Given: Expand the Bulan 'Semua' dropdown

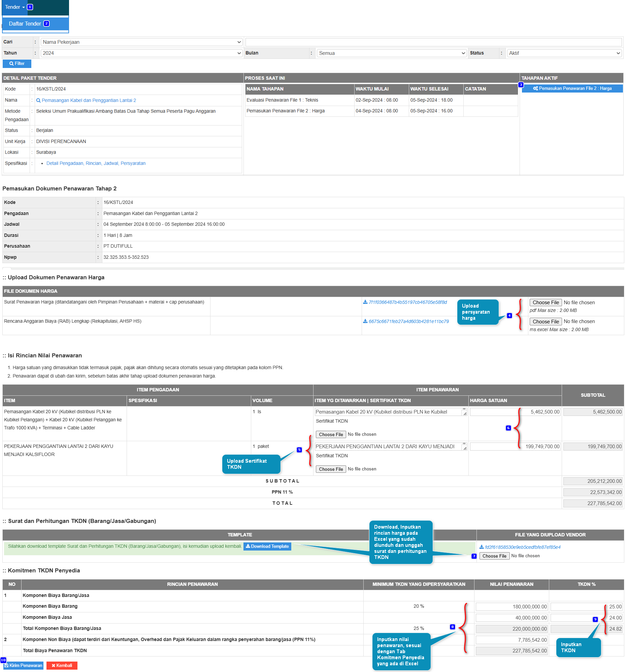Looking at the screenshot, I should 392,53.
